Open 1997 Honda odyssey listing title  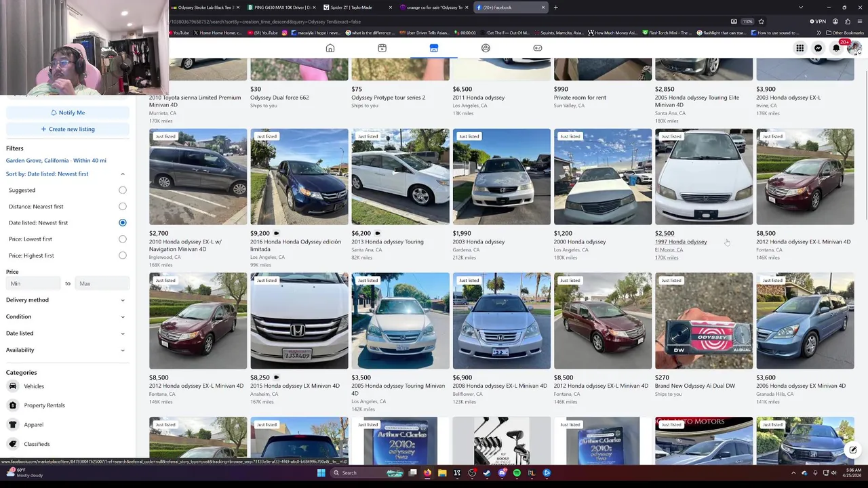681,242
